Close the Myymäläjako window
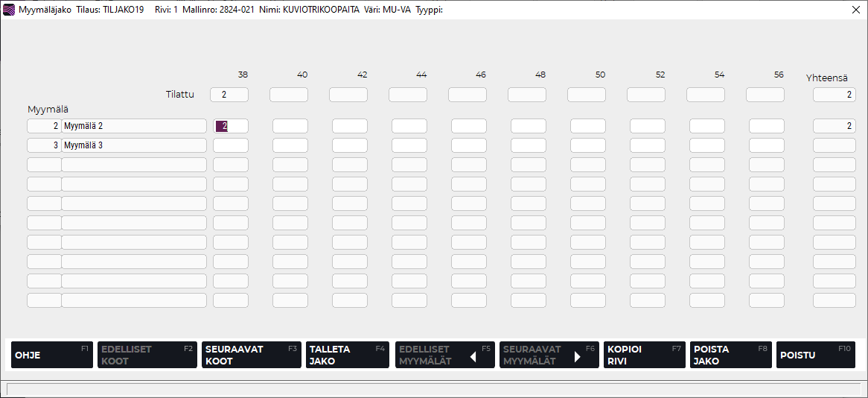 856,10
